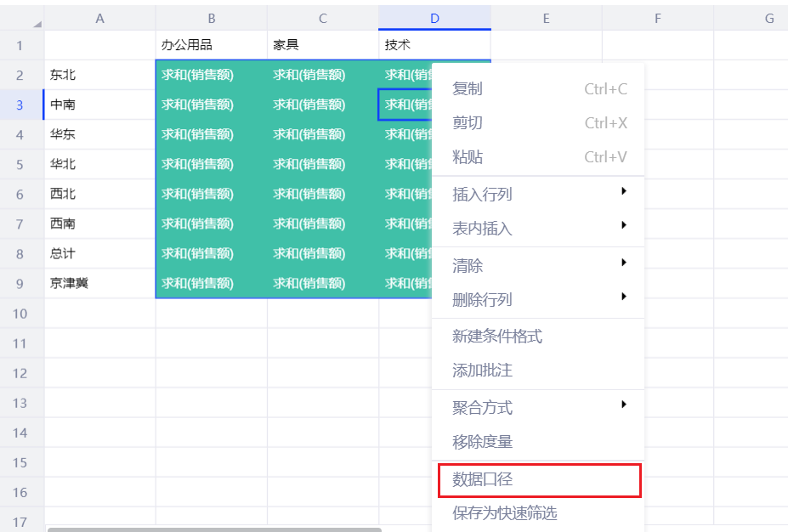This screenshot has height=532, width=788.
Task: Click the 总计 cell in column A
Action: pos(99,253)
